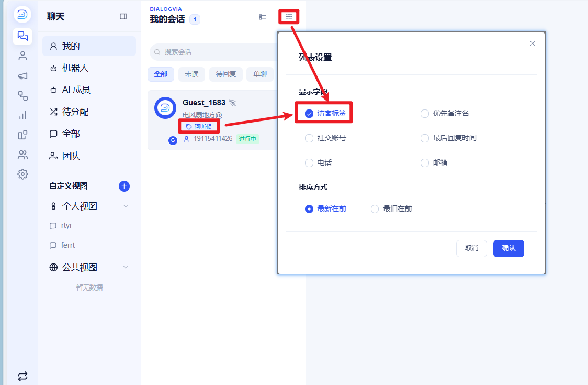Open the workflow nodes icon in left rail

pos(22,96)
